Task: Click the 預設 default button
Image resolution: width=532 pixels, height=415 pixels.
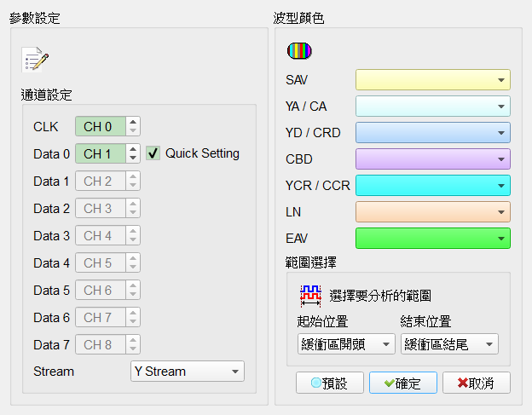Action: pos(330,383)
